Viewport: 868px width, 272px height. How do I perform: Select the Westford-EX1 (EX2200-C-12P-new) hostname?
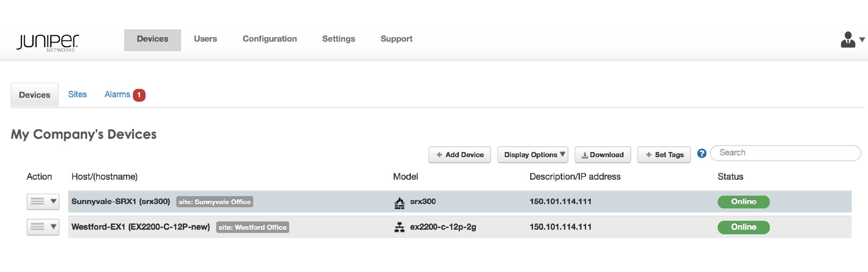141,227
